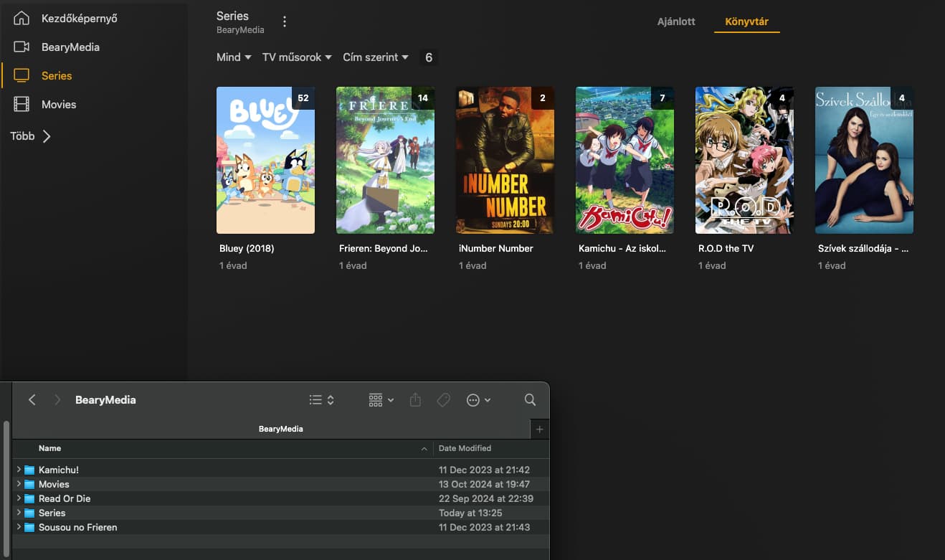Expand the Több sidebar section
945x560 pixels.
[30, 136]
